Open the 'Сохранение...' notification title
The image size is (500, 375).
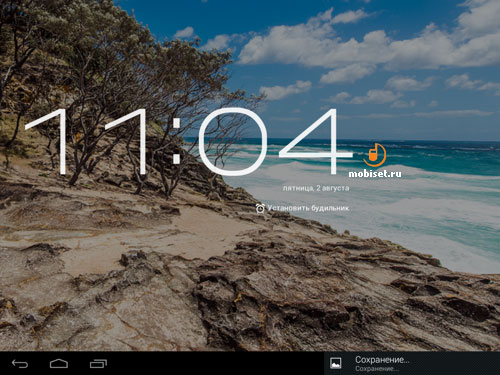tap(382, 360)
